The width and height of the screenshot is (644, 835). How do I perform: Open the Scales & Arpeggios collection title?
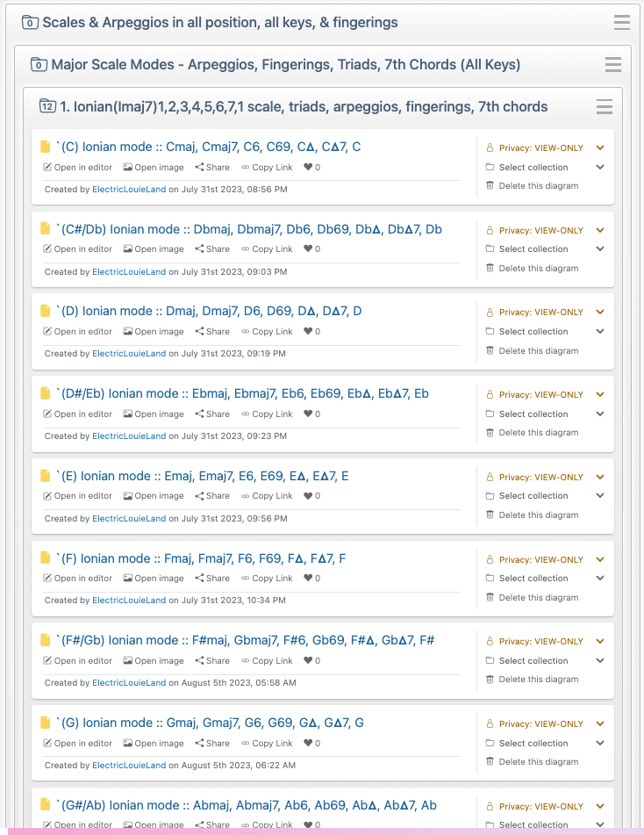click(220, 22)
